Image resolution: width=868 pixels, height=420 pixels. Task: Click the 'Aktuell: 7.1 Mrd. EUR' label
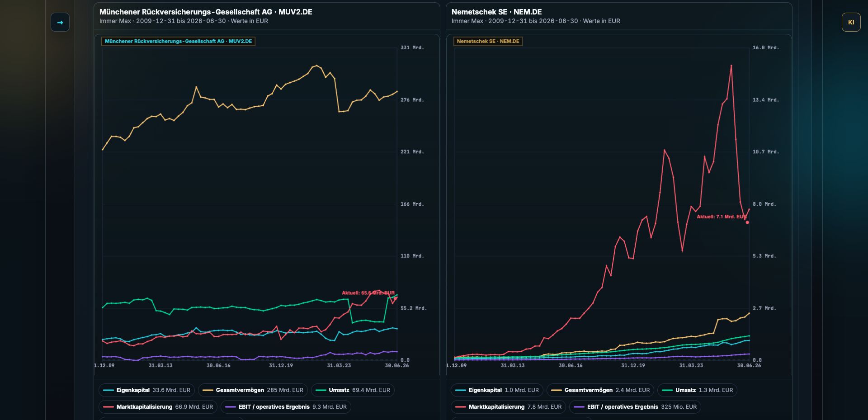pos(722,217)
